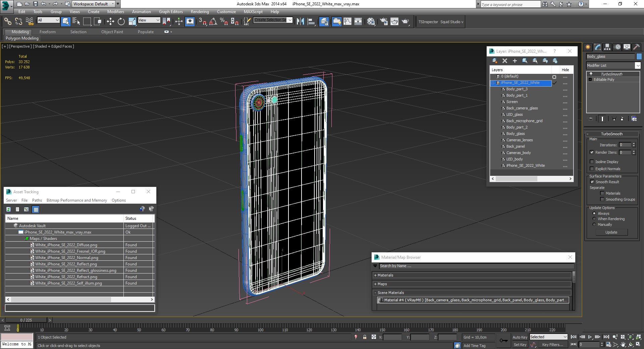The image size is (644, 349).
Task: Click Search by Name field in Material Browser
Action: coord(476,266)
